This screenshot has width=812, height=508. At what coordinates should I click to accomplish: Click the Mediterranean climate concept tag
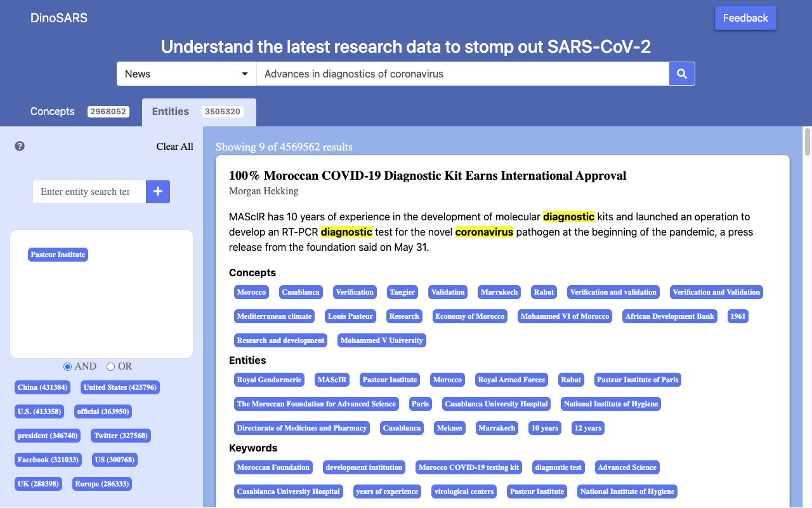(x=274, y=316)
